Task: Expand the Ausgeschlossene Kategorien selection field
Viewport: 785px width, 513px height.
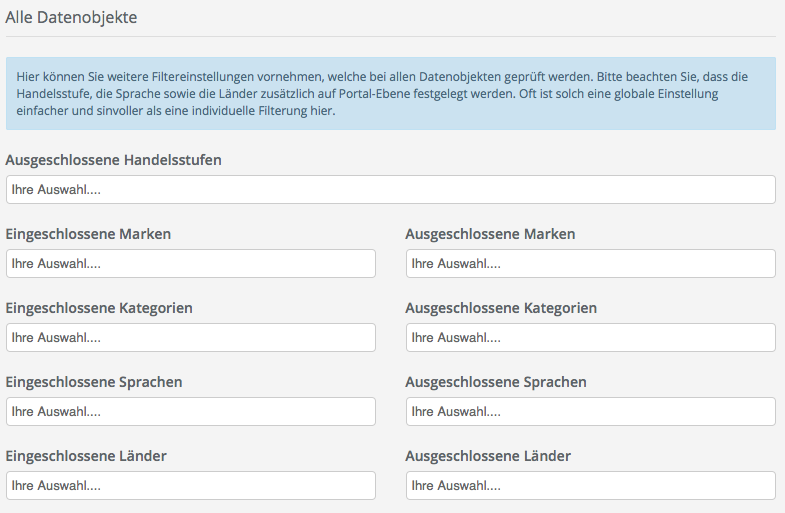Action: click(x=590, y=338)
